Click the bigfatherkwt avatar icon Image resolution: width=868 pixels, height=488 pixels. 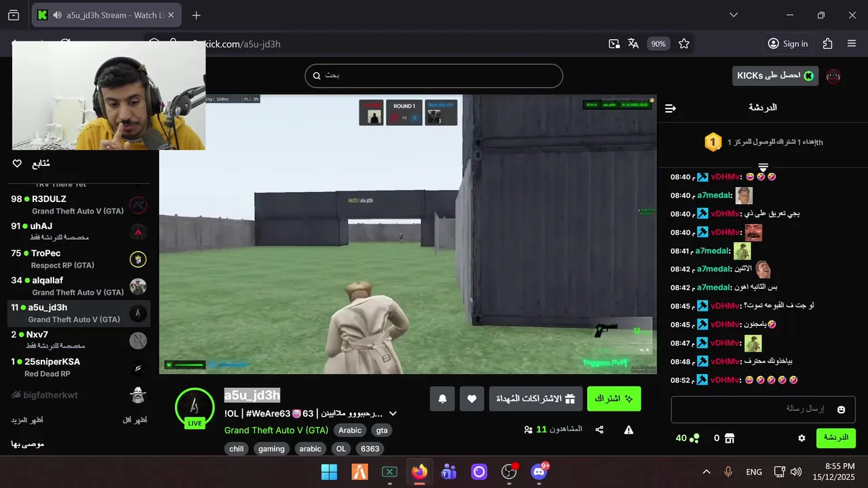coord(138,394)
